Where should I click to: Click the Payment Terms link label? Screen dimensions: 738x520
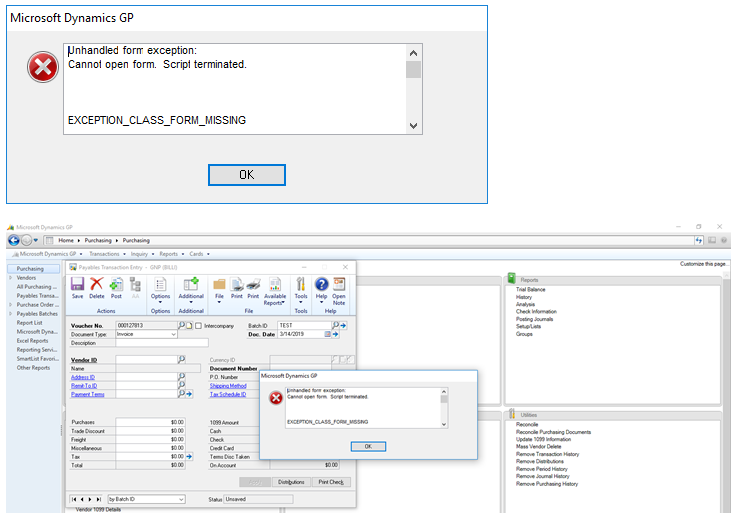point(88,394)
